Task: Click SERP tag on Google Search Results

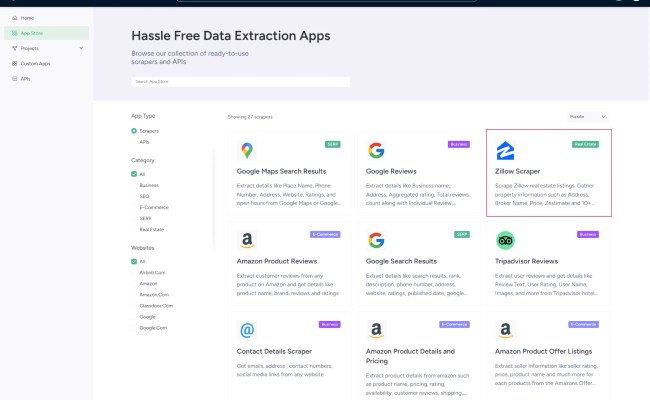Action: click(x=462, y=234)
